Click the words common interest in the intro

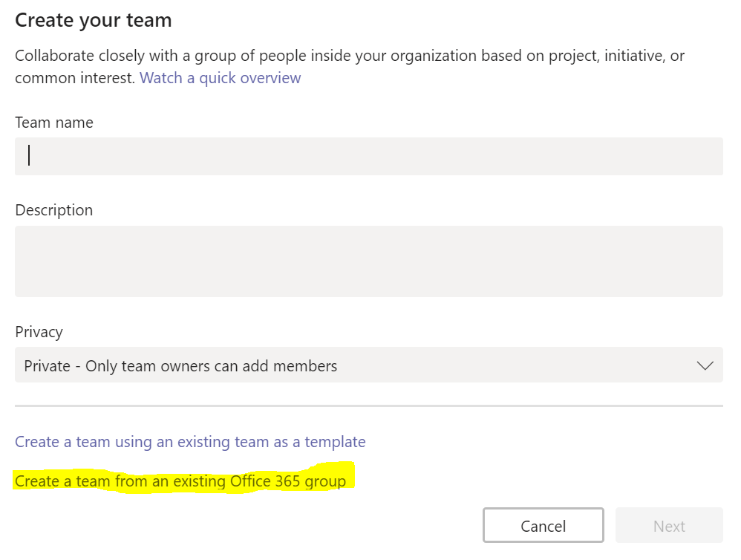click(74, 78)
